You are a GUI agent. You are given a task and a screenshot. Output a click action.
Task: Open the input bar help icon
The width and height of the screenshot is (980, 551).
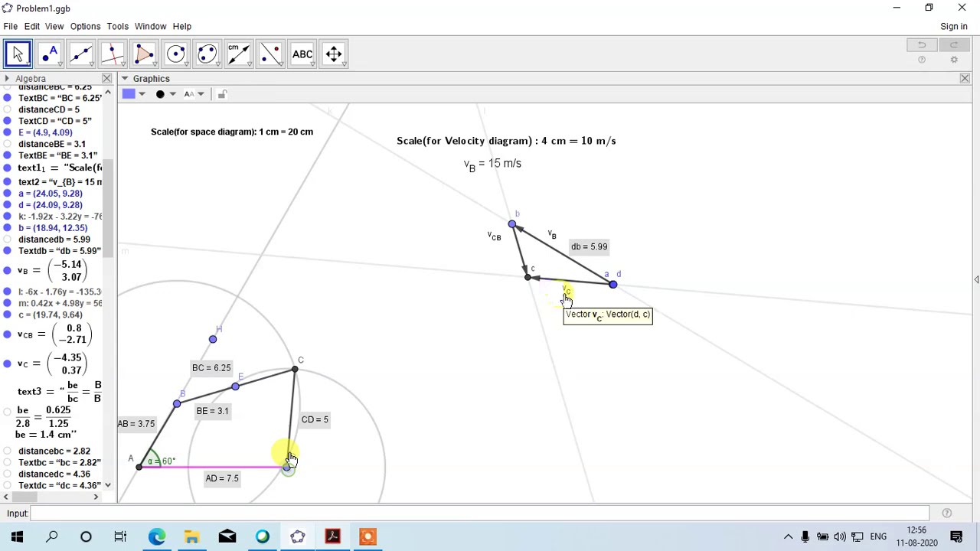pos(947,514)
